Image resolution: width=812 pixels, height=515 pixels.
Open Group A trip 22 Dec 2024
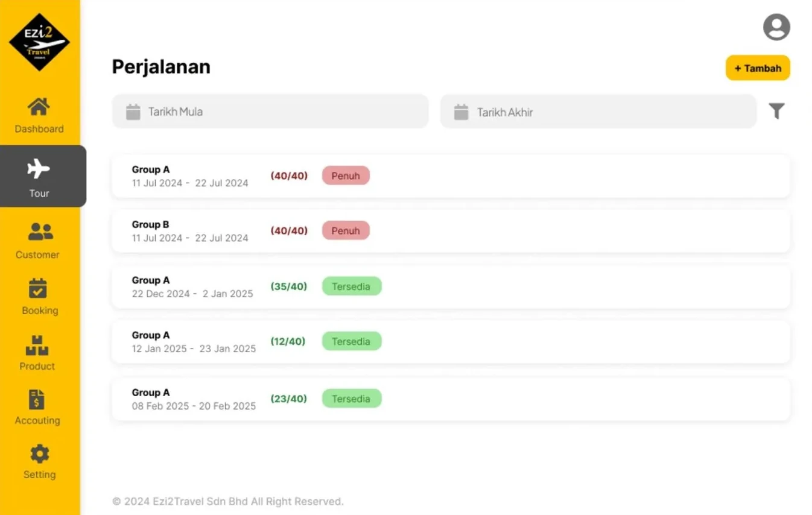click(451, 286)
